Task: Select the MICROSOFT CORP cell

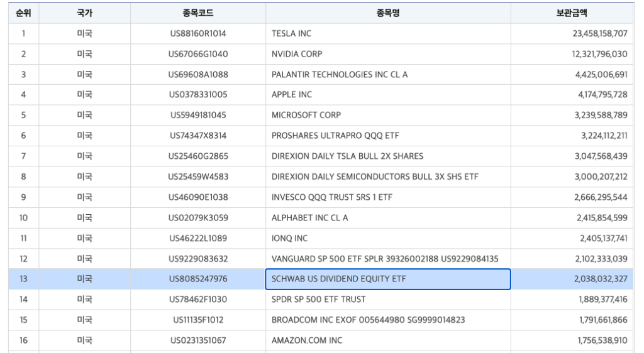Action: coord(388,115)
